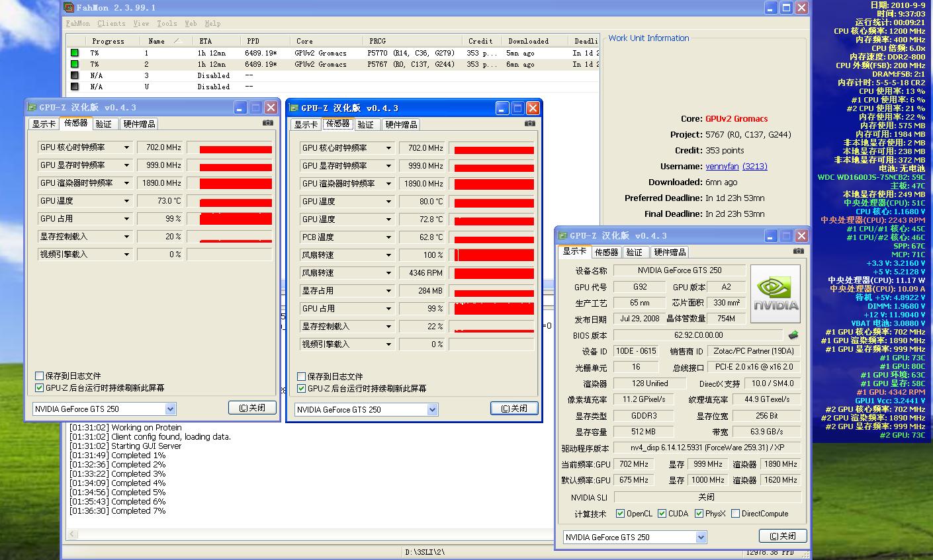933x560 pixels.
Task: Switch to validation tab in middle GPU-Z
Action: tap(366, 125)
